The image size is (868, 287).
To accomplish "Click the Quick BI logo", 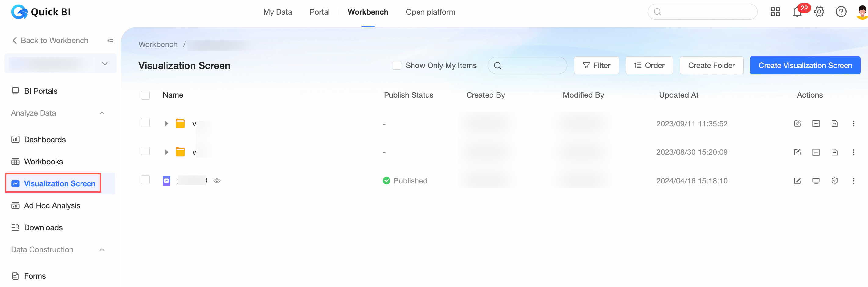I will coord(41,12).
